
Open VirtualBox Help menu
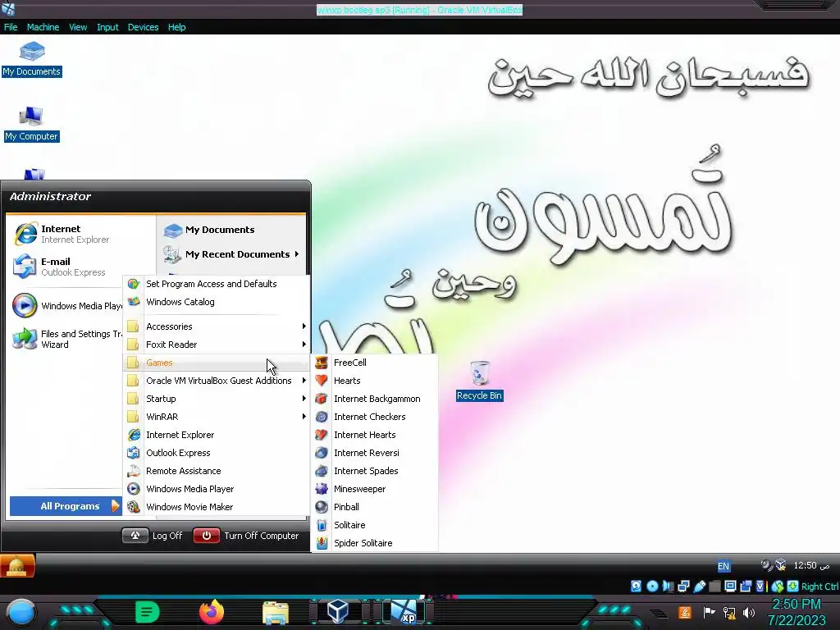(177, 27)
